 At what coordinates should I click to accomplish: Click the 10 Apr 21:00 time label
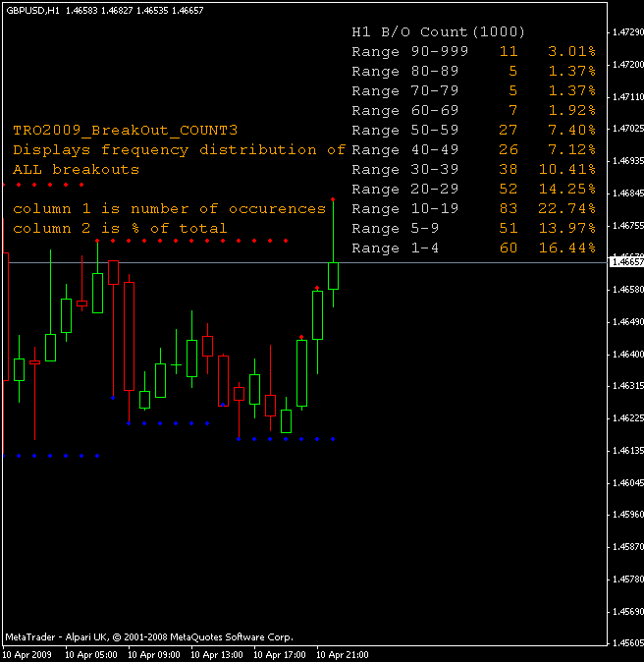342,654
